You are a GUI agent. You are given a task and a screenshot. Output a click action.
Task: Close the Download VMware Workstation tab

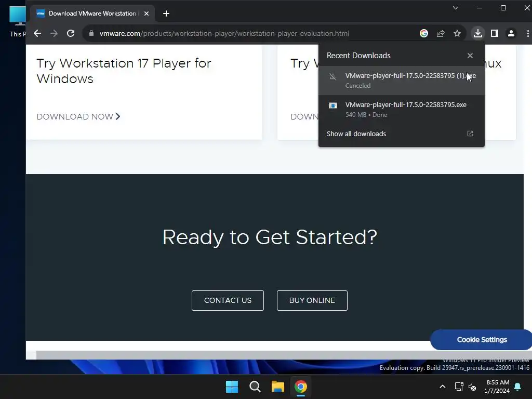point(146,14)
